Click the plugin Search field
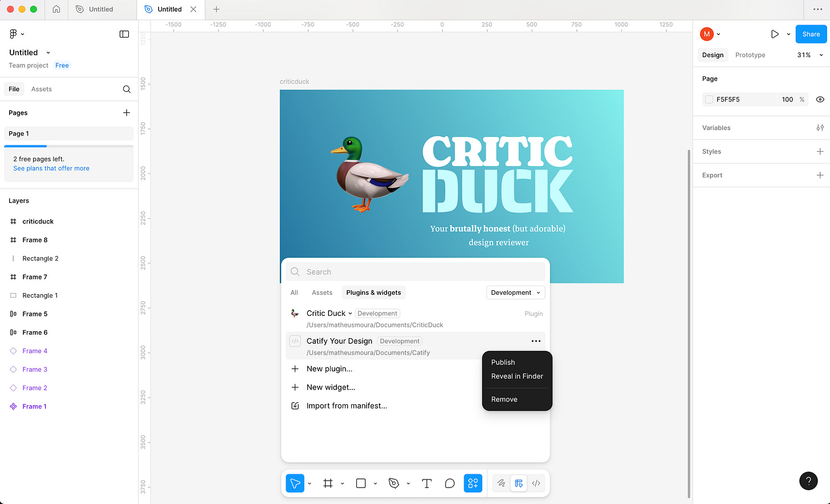This screenshot has width=830, height=504. (x=416, y=272)
